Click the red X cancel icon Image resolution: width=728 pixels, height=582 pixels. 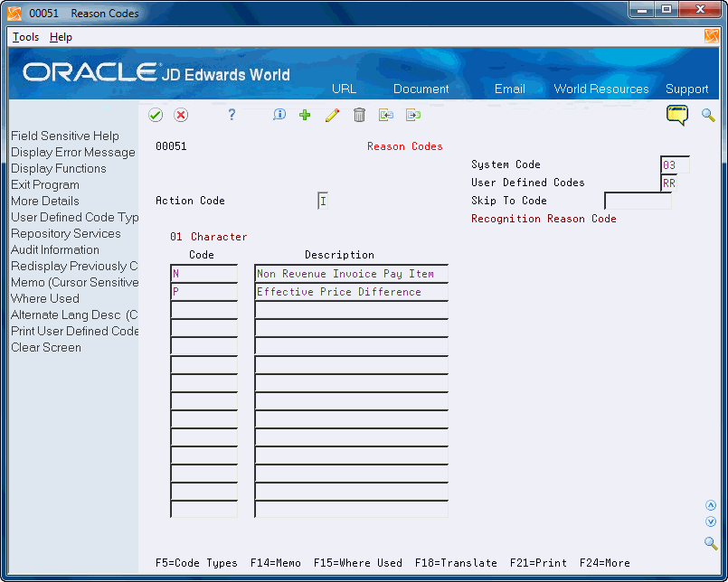click(x=181, y=115)
